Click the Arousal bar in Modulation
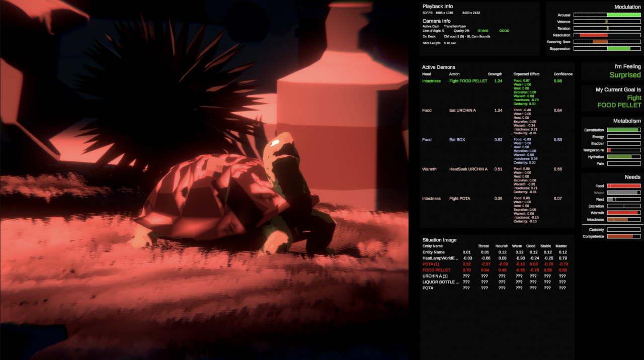This screenshot has width=644, height=360. pos(607,15)
